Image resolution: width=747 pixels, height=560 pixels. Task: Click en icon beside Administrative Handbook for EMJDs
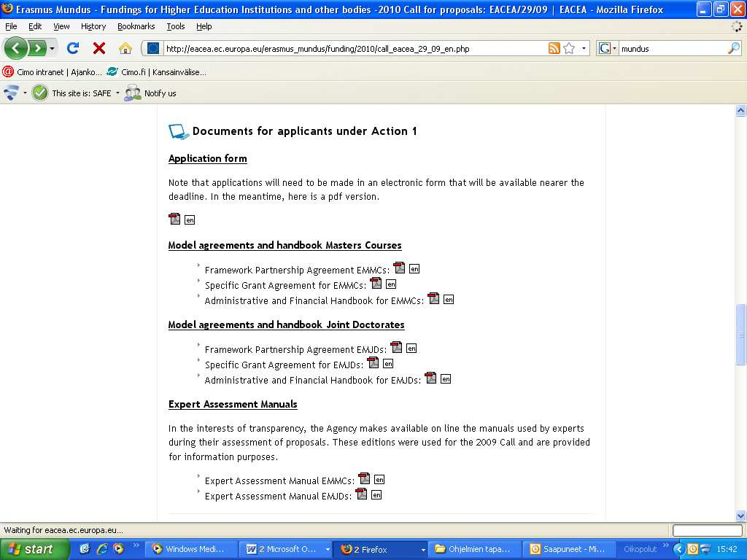[x=446, y=378]
